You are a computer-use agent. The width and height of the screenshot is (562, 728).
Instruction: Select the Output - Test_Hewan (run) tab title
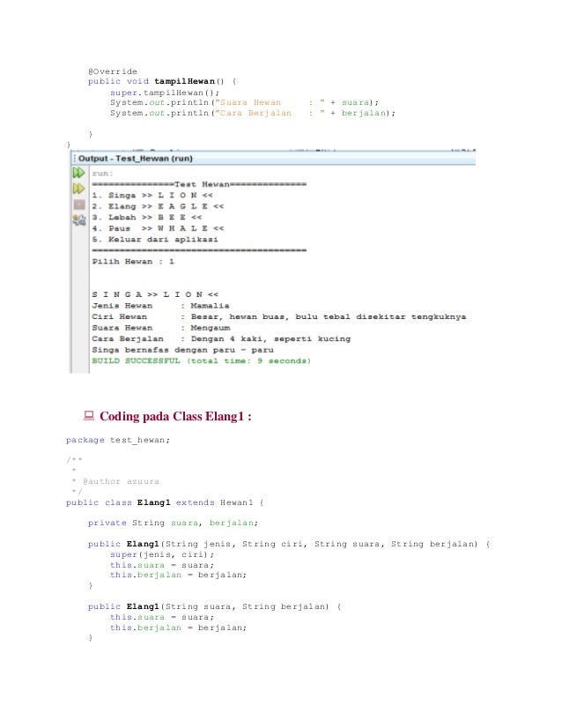135,159
